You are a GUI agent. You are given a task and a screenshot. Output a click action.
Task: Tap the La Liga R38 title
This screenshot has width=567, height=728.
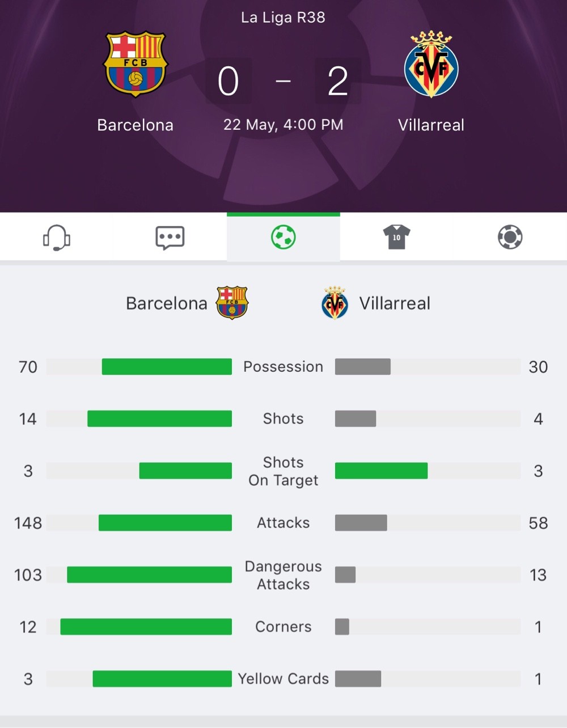click(x=283, y=18)
